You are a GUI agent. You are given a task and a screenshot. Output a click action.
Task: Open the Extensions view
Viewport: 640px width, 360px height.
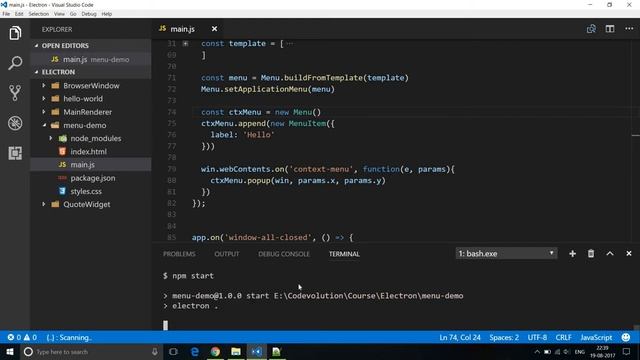[15, 153]
